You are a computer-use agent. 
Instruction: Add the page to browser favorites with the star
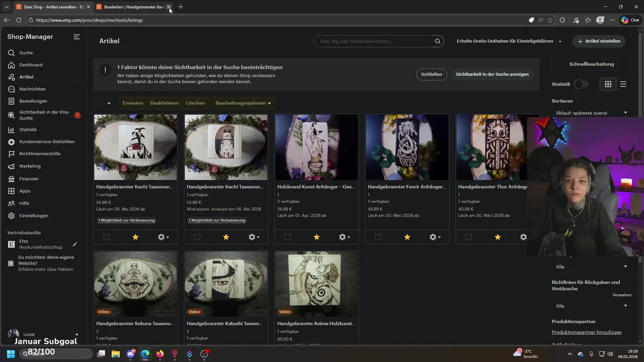[x=550, y=20]
